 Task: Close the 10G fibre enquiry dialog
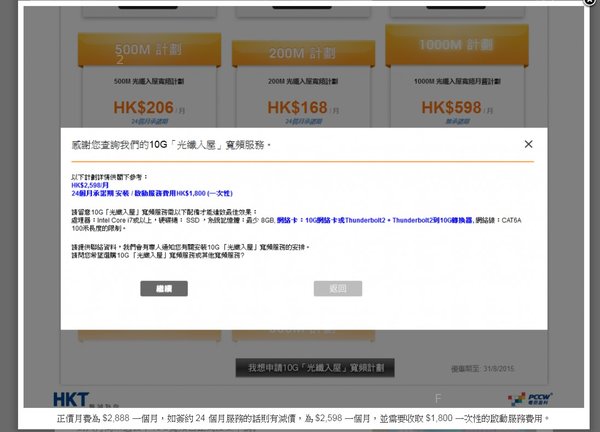(x=528, y=144)
